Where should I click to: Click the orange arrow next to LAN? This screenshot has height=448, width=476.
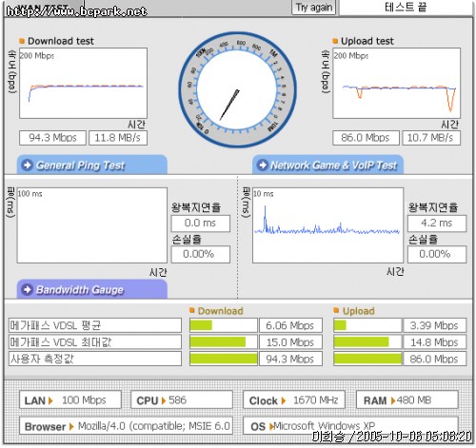pos(50,400)
